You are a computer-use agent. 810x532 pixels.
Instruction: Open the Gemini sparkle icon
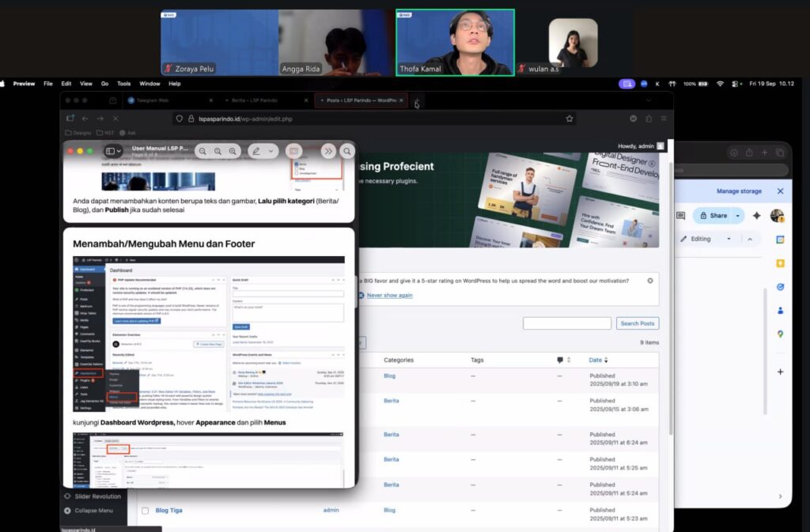pyautogui.click(x=756, y=216)
